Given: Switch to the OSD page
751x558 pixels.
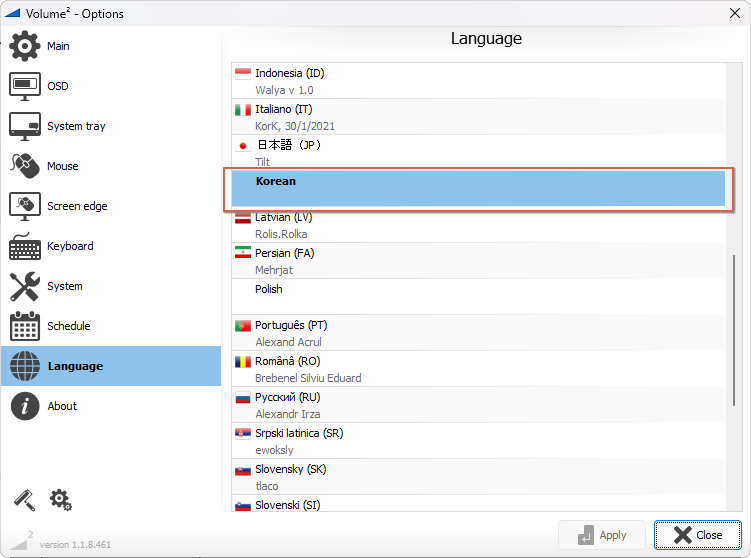Looking at the screenshot, I should tap(111, 86).
